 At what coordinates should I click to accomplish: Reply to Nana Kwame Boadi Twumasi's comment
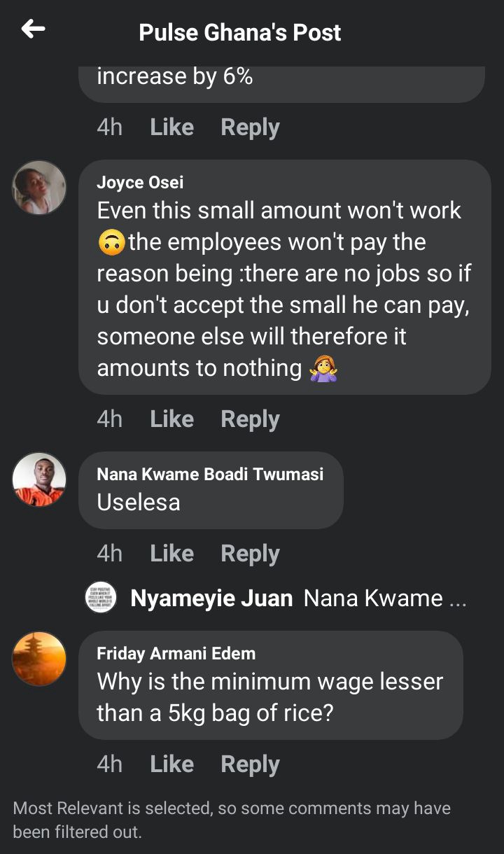pyautogui.click(x=250, y=553)
